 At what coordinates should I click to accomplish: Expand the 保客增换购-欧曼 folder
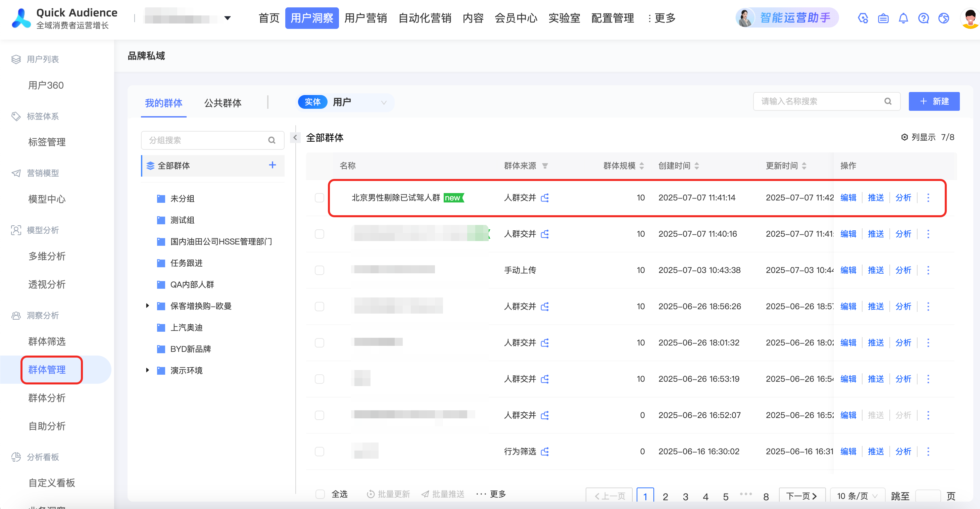point(148,306)
